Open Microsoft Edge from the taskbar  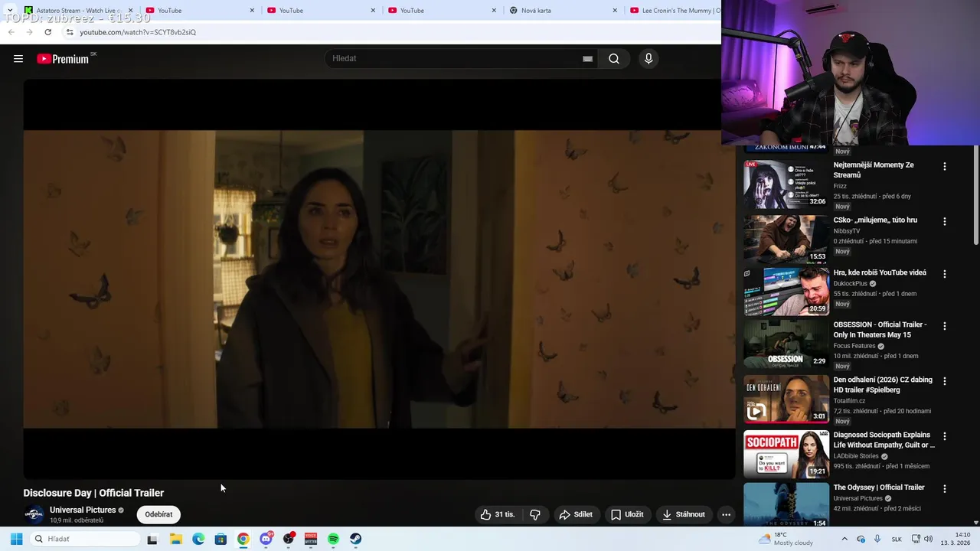[x=198, y=539]
